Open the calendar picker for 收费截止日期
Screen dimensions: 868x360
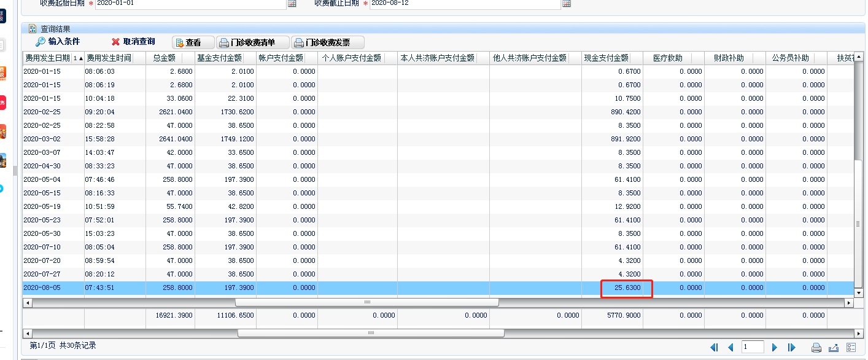(567, 3)
